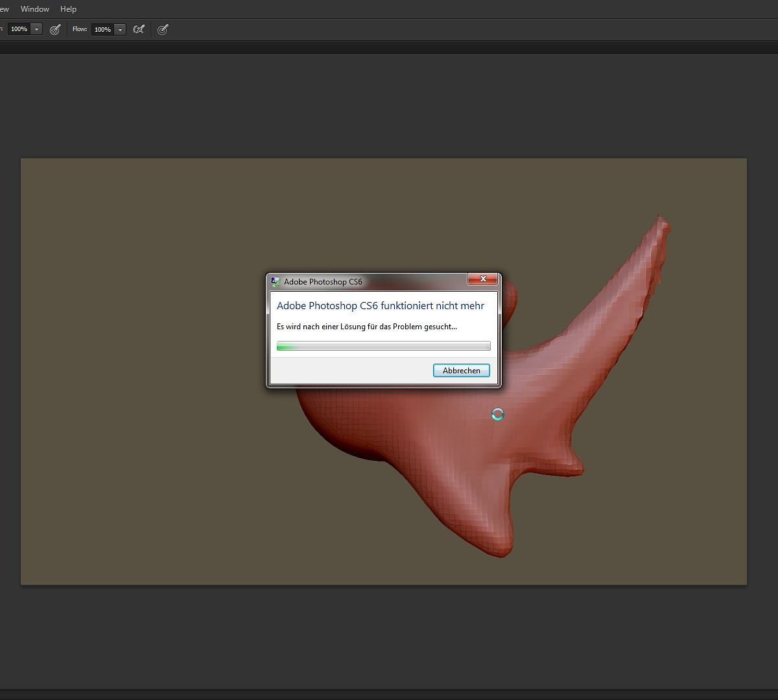This screenshot has height=700, width=778.
Task: Toggle tablet pressure for opacity icon
Action: pos(55,29)
